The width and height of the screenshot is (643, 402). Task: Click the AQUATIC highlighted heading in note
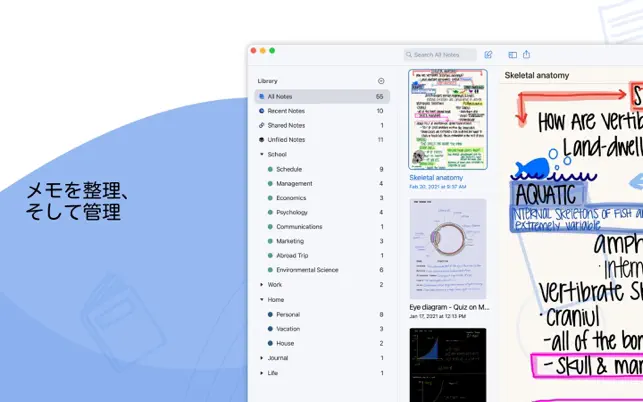click(x=545, y=194)
